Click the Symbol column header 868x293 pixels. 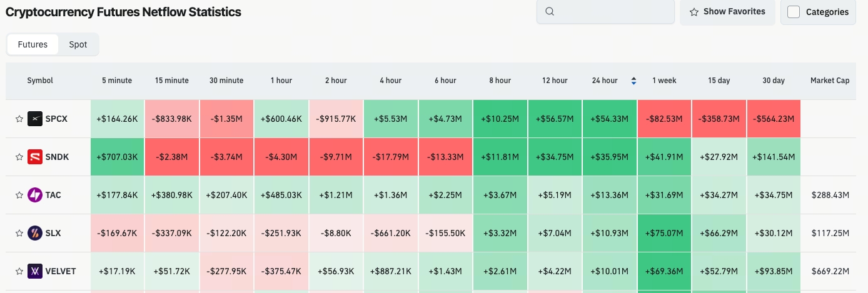(x=40, y=81)
